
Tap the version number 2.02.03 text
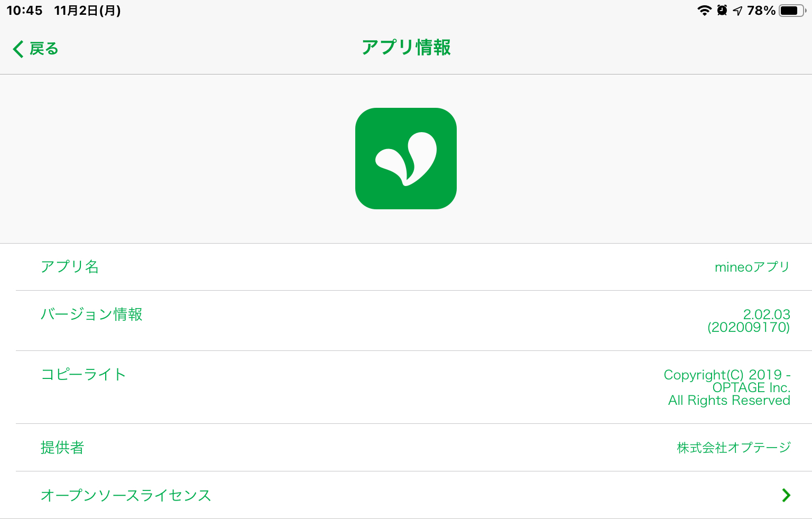pyautogui.click(x=767, y=314)
